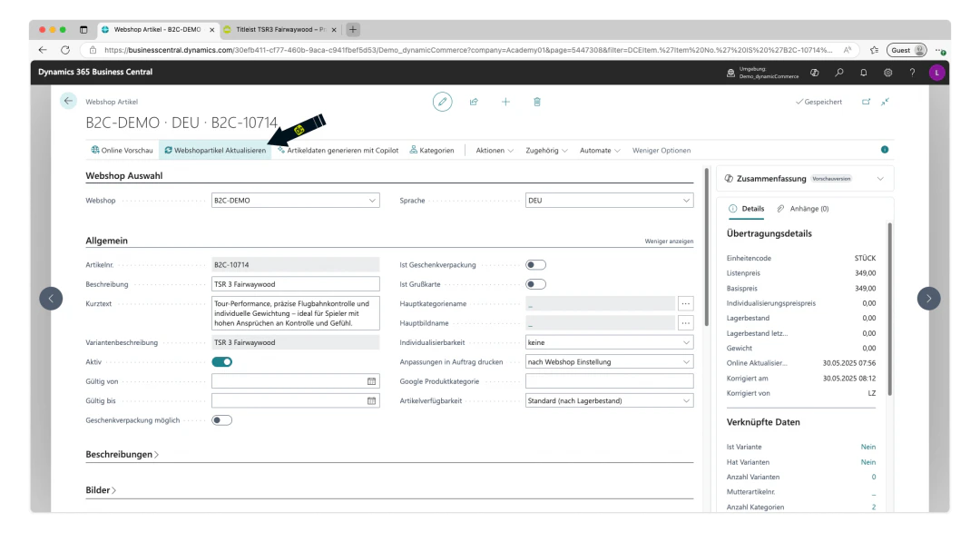Open a new browser tab
Image resolution: width=980 pixels, height=552 pixels.
352,29
